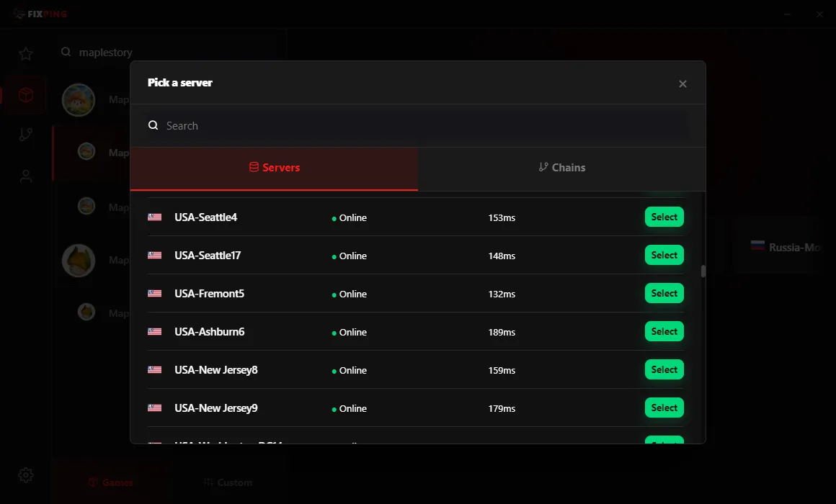Click the magnifier icon in dialog search
The width and height of the screenshot is (836, 504).
click(153, 125)
